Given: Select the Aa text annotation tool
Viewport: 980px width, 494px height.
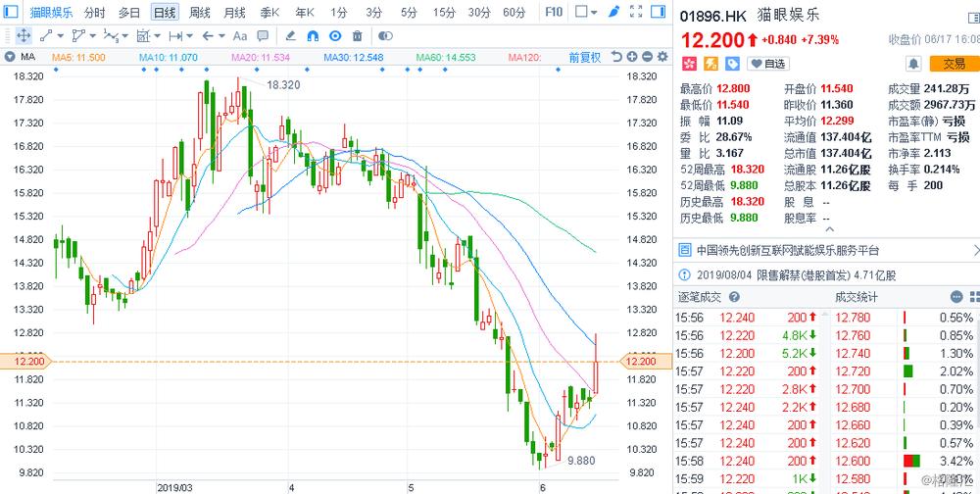Looking at the screenshot, I should click(x=240, y=35).
